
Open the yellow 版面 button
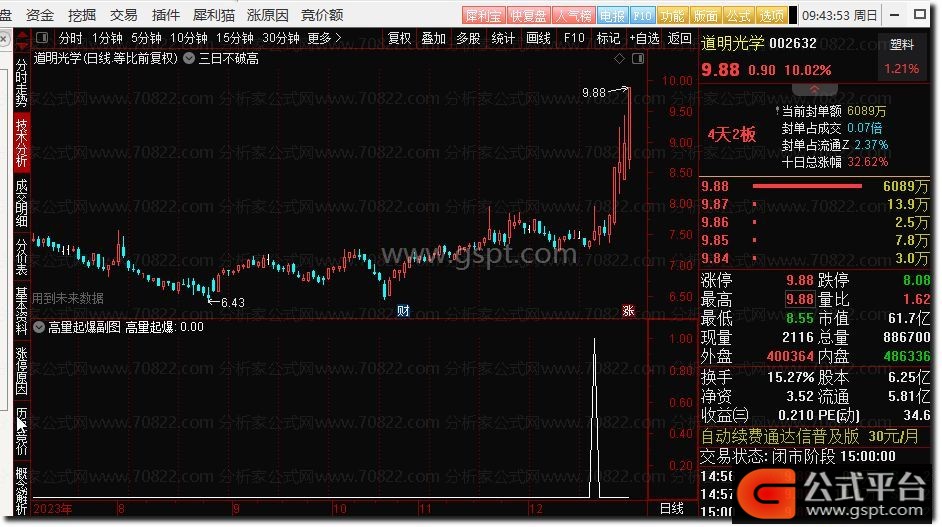[x=705, y=15]
